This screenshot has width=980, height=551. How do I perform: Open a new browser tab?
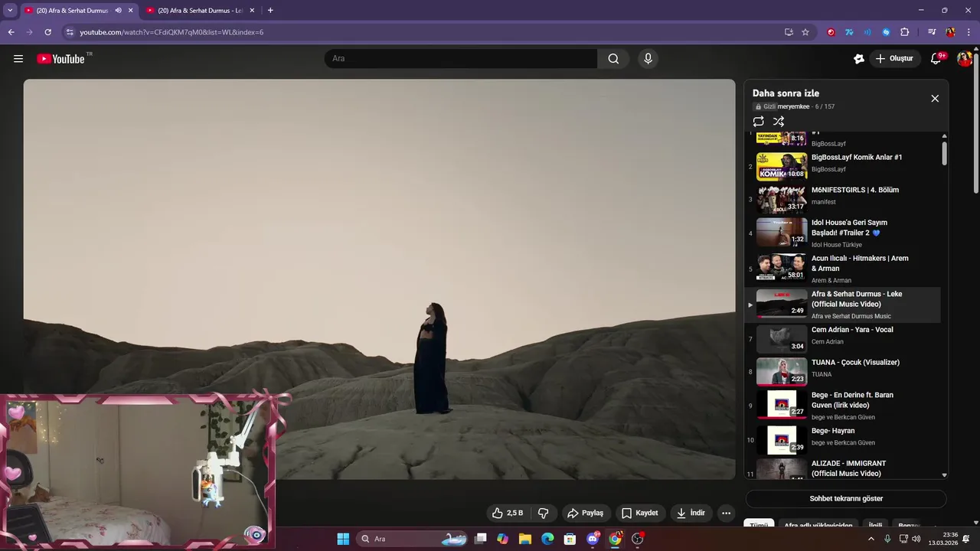coord(270,11)
